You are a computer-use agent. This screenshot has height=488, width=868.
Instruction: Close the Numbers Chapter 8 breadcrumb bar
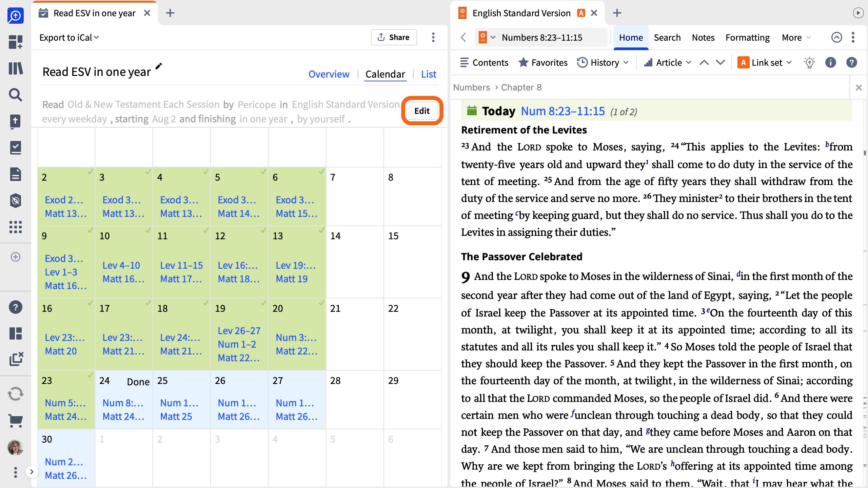click(x=859, y=88)
